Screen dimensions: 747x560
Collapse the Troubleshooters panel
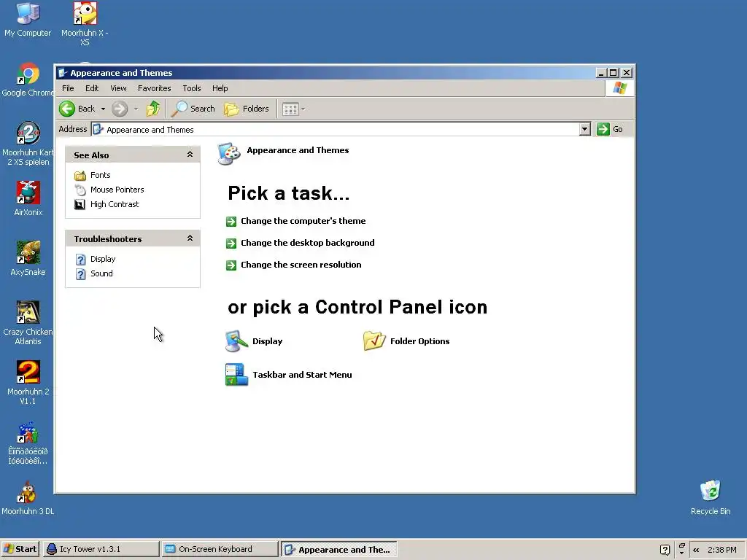[190, 238]
